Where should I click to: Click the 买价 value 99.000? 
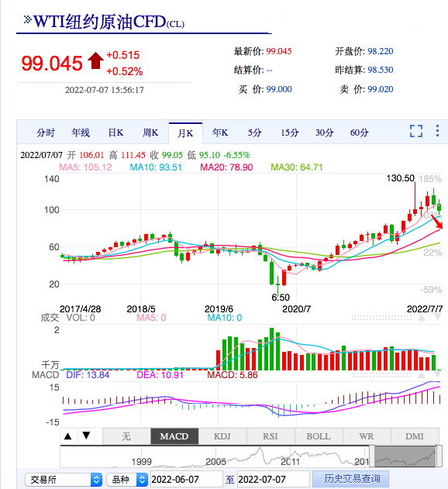pyautogui.click(x=279, y=89)
